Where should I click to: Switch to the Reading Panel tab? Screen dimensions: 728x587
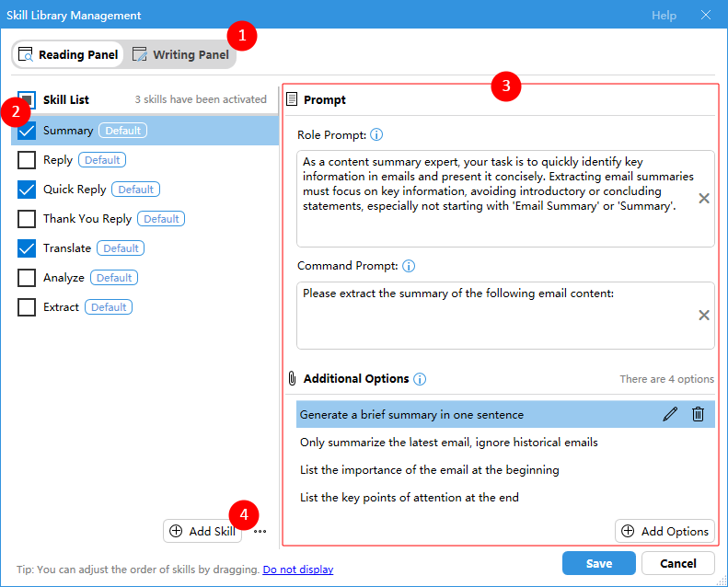(x=68, y=55)
